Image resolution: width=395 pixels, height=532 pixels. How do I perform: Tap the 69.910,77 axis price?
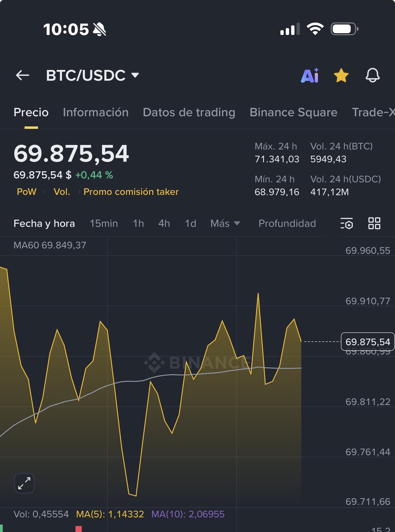click(x=368, y=301)
